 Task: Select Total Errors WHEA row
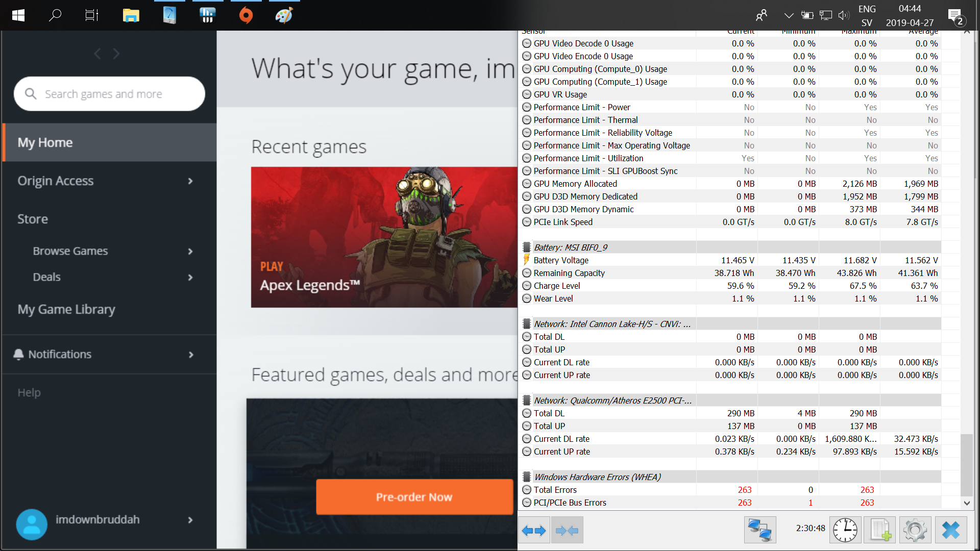pos(731,490)
